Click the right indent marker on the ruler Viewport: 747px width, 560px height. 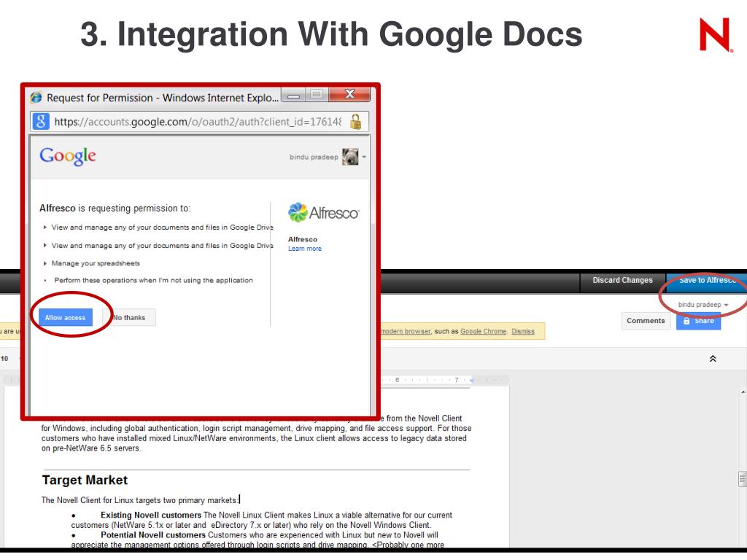472,381
